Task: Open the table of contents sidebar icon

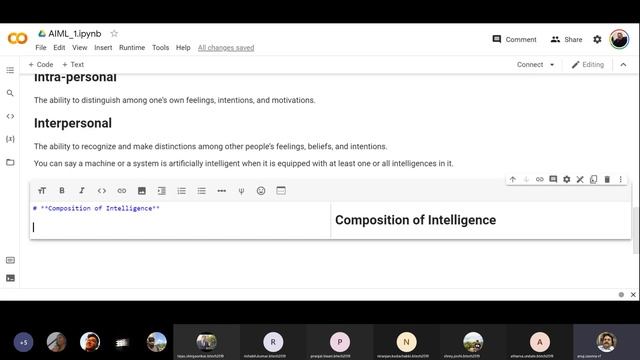Action: point(10,70)
